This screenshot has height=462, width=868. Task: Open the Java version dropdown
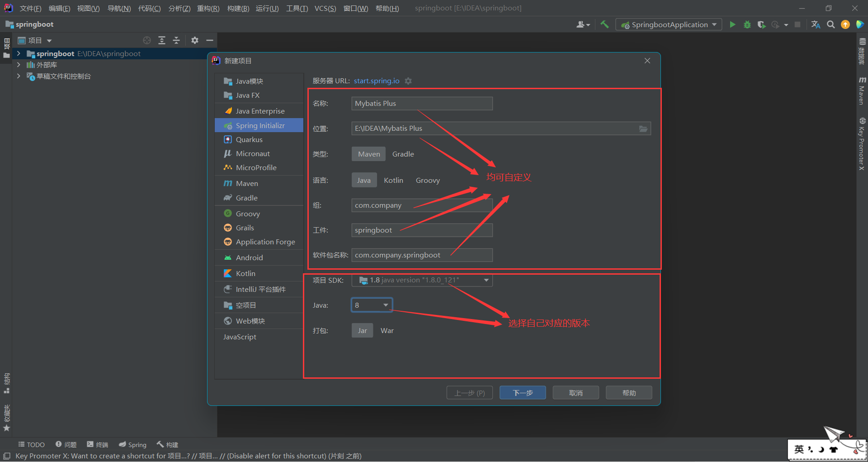click(x=385, y=305)
